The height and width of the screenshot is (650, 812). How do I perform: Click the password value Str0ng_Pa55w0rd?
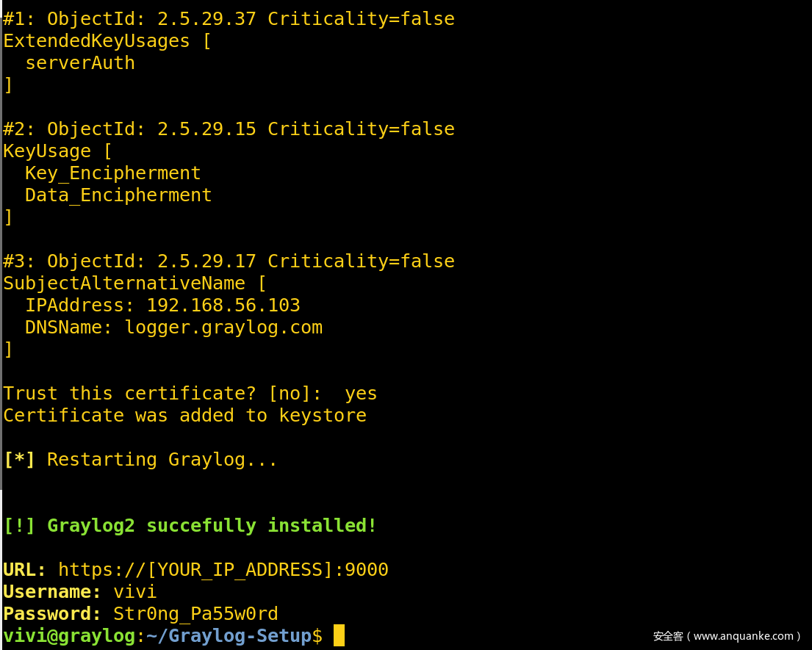(195, 614)
